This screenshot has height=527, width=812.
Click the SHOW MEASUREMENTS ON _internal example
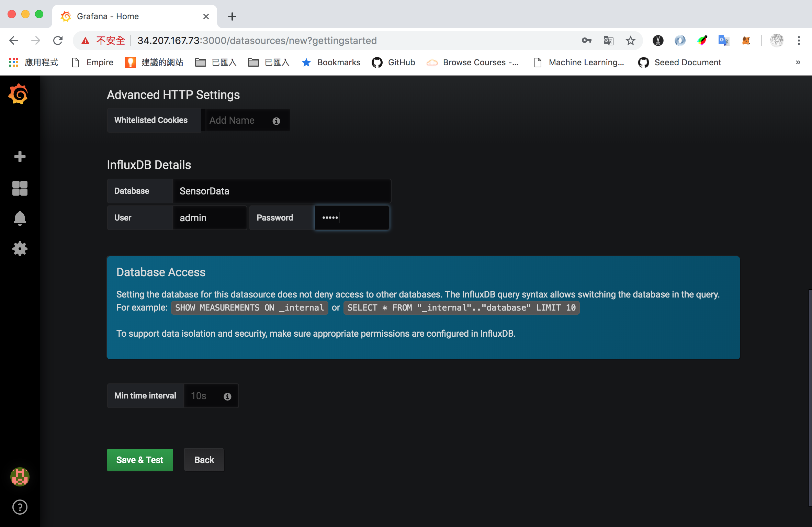(249, 308)
